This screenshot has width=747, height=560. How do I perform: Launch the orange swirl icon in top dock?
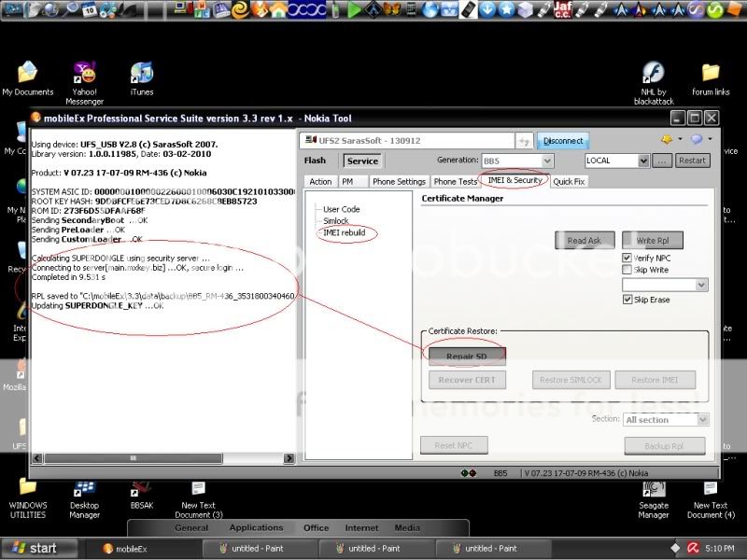(x=241, y=9)
